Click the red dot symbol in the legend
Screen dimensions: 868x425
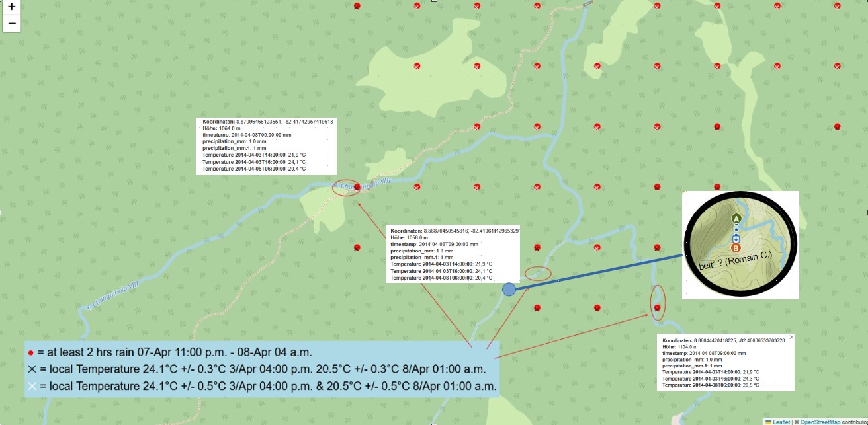31,353
